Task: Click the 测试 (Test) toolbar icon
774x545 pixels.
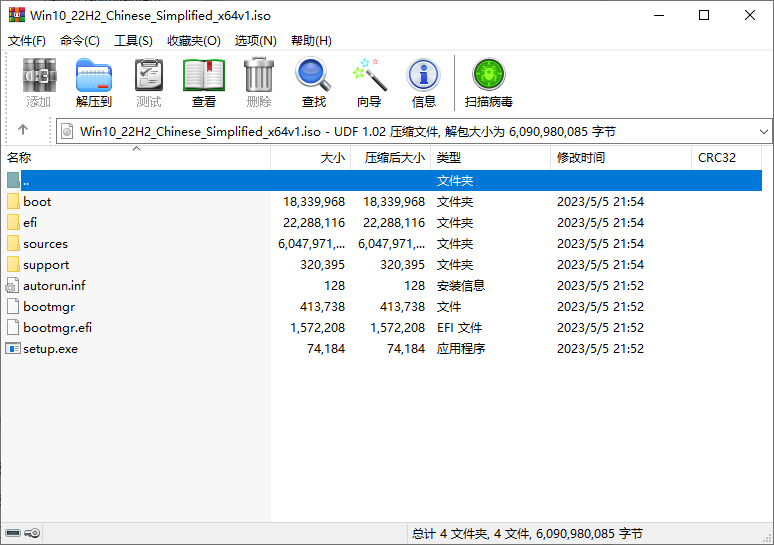Action: pos(149,75)
